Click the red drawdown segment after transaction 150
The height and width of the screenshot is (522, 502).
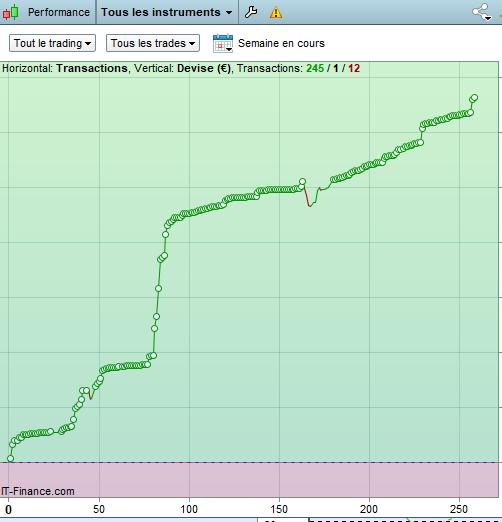click(306, 198)
